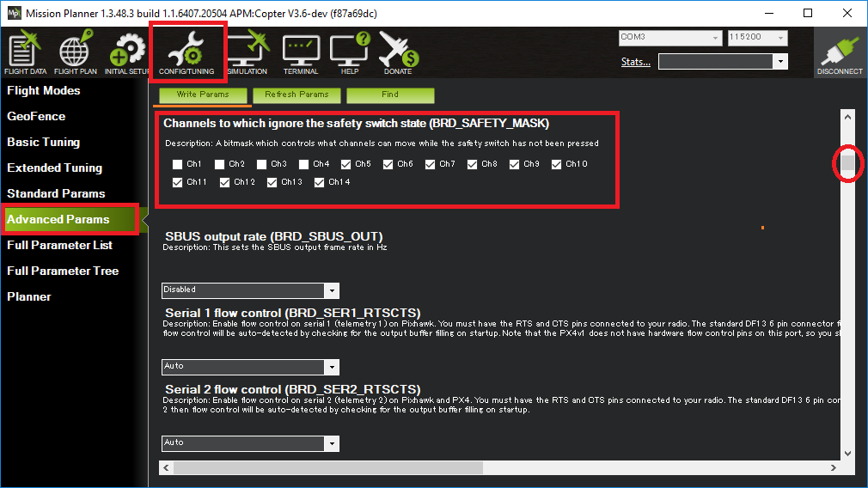Click the vertical scrollbar thumb
Viewport: 868px width, 488px height.
(847, 163)
